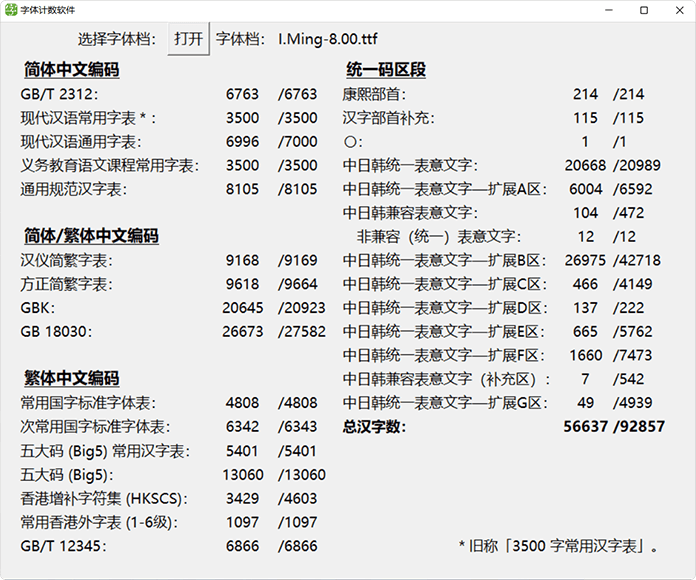Click the 常用香港外字表 (1-6级) label
This screenshot has width=696, height=580.
point(99,522)
